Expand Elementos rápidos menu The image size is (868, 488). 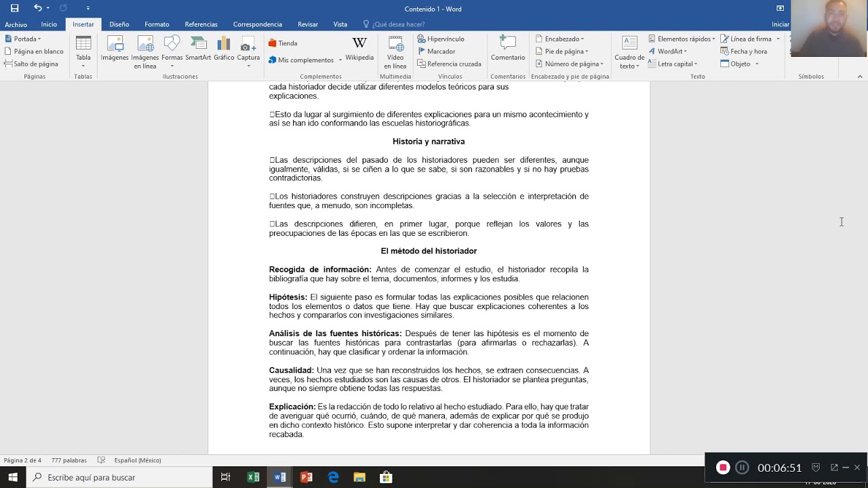coord(682,39)
